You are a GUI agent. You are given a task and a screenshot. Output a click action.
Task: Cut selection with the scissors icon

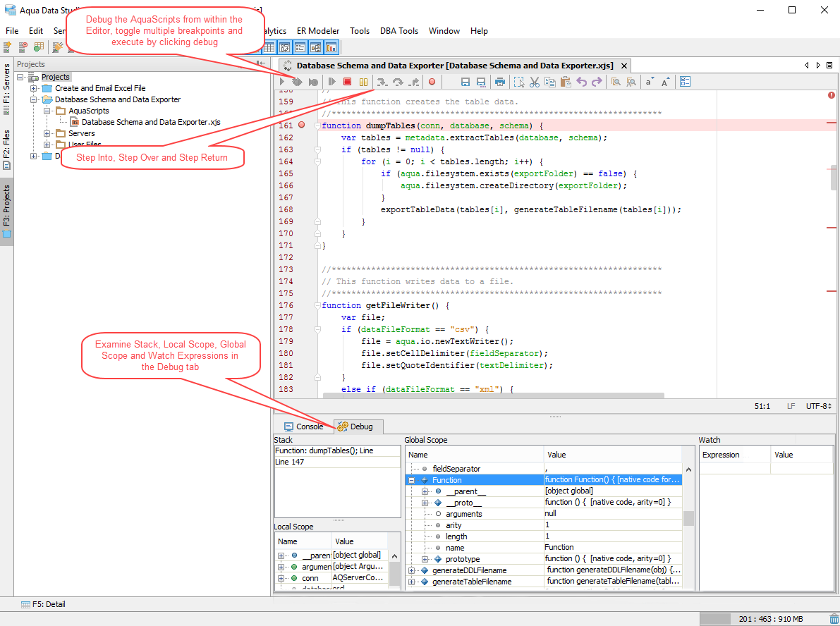[534, 82]
